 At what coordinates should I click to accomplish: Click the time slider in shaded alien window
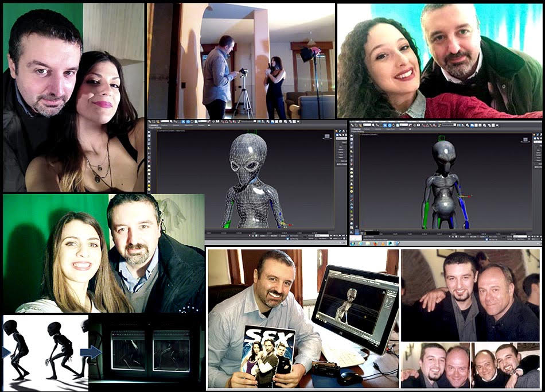[372, 231]
